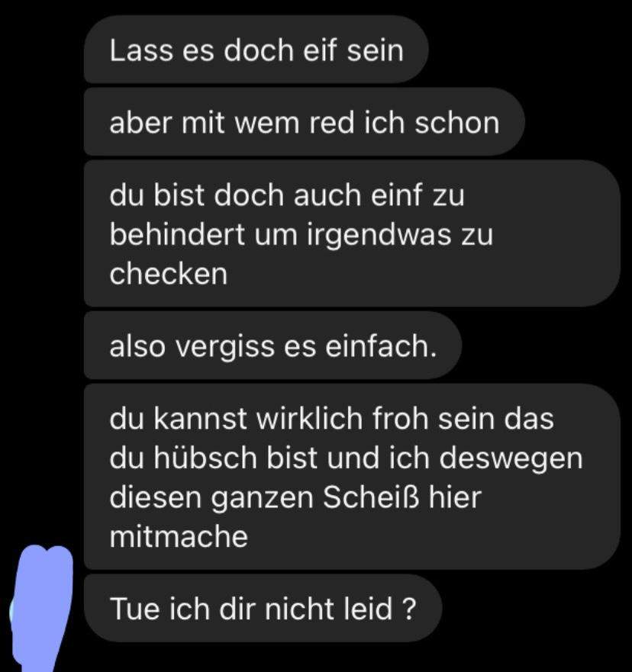The image size is (632, 672).
Task: Click the word 'mitmache' in fifth message
Action: tap(179, 536)
